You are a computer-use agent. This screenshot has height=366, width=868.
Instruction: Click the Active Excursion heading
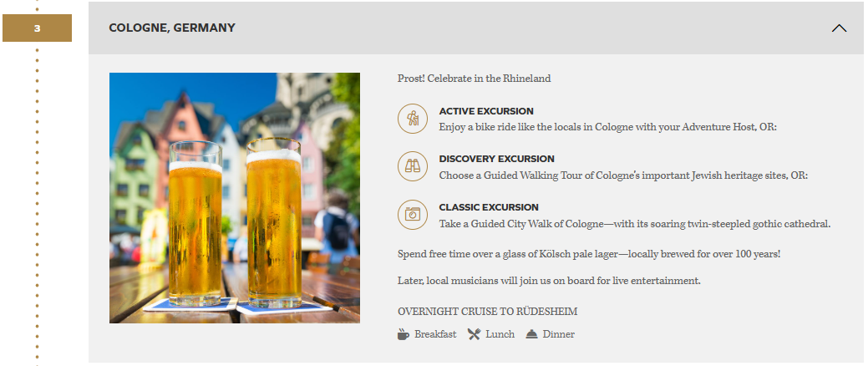coord(486,111)
